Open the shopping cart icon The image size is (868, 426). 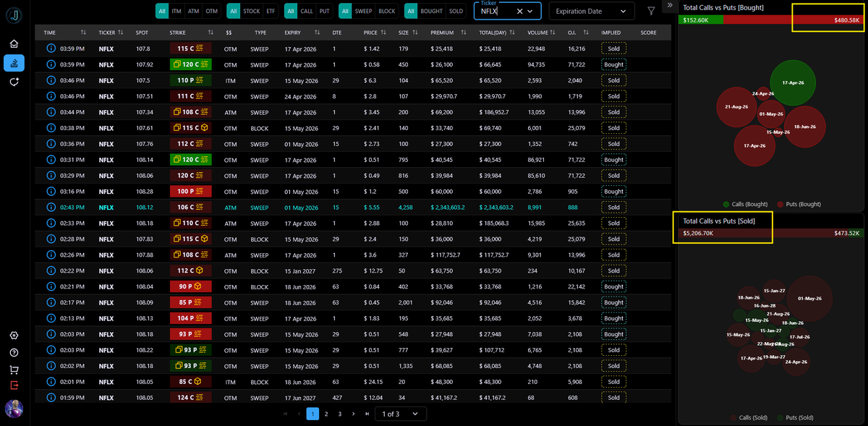[14, 369]
